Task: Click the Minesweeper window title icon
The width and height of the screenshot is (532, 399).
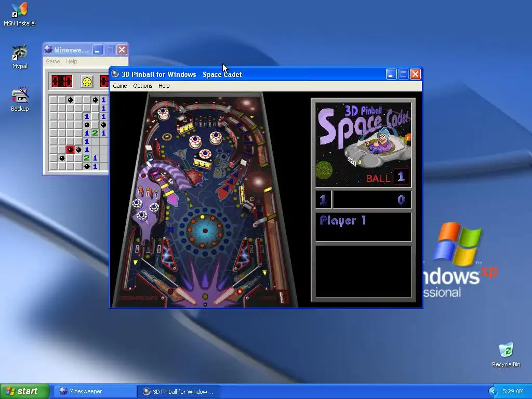Action: coord(48,50)
